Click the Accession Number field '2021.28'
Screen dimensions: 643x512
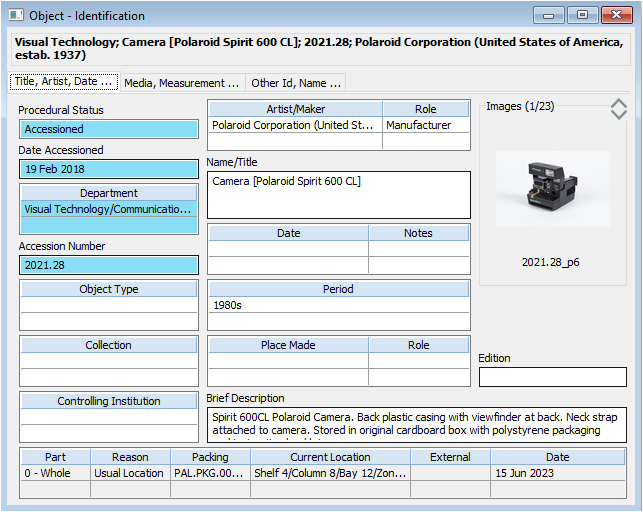coord(109,265)
